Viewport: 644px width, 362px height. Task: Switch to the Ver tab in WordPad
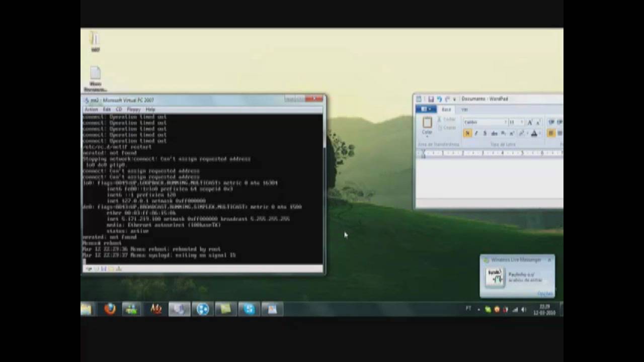(x=464, y=109)
